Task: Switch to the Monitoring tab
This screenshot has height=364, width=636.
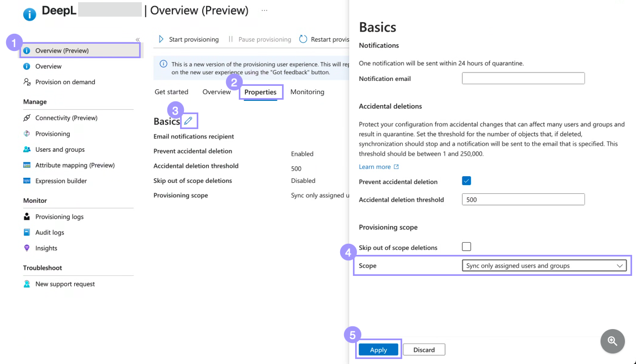Action: click(307, 91)
